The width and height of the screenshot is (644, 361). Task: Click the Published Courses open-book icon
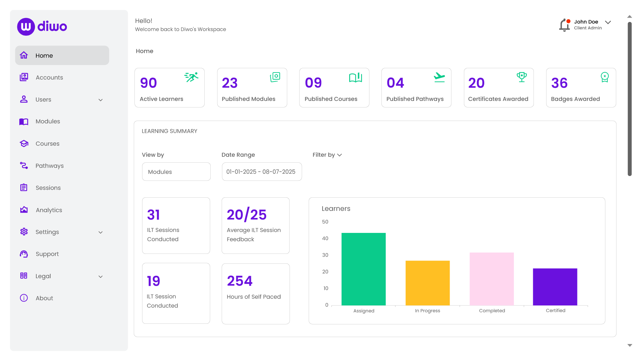[x=355, y=77]
